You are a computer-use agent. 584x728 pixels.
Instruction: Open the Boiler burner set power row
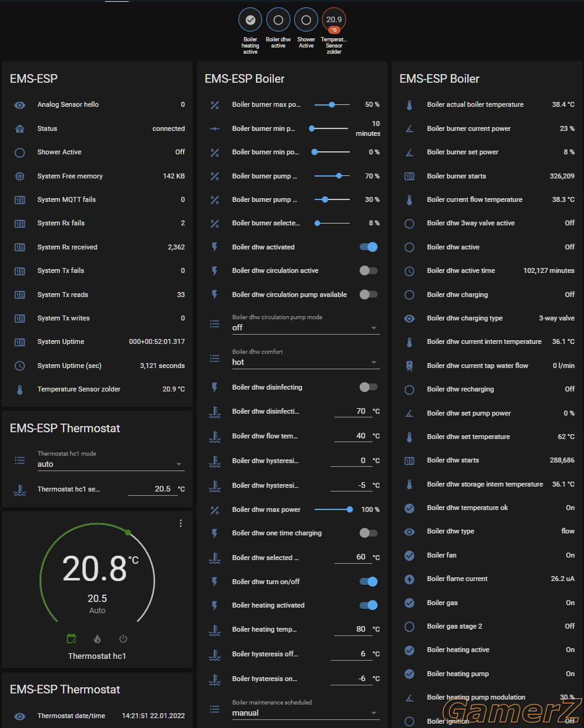pos(488,153)
